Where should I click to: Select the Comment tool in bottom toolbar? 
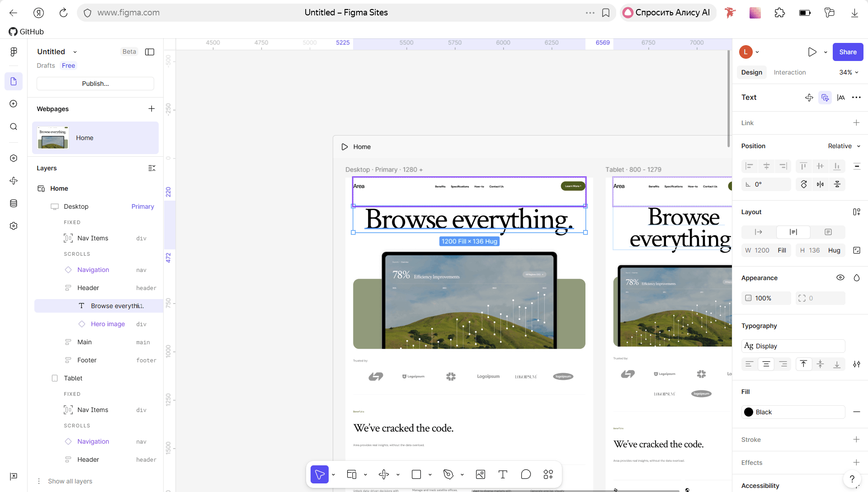tap(526, 474)
